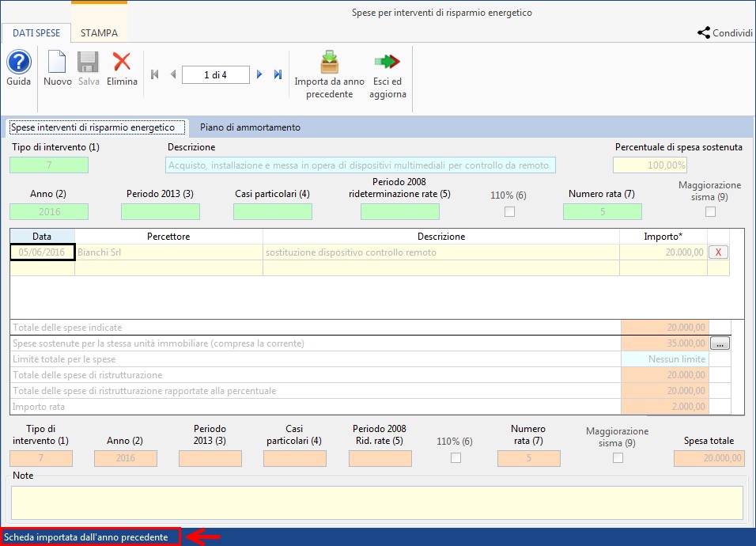The image size is (756, 546).
Task: Click the lower Casi particolari (4) orange field
Action: (x=295, y=458)
